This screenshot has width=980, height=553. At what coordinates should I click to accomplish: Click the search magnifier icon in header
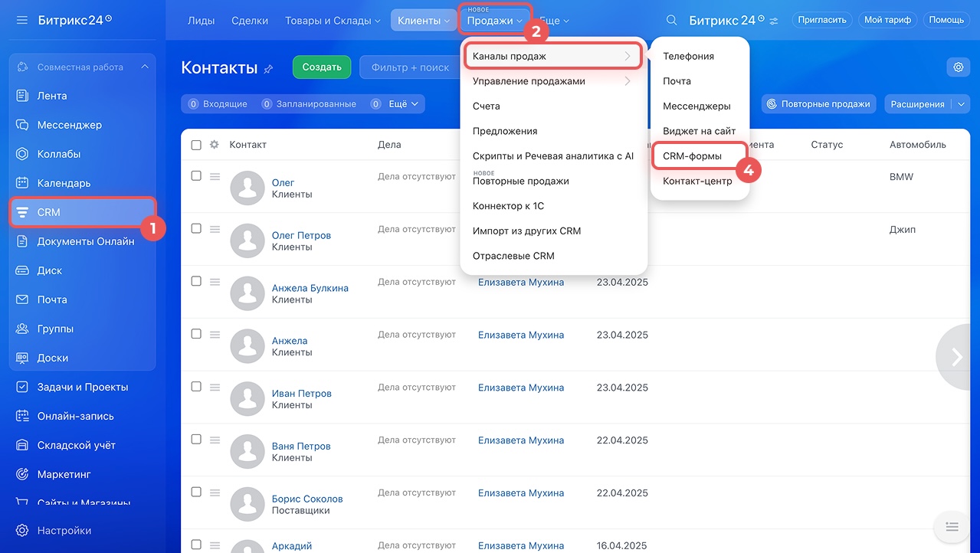[671, 21]
